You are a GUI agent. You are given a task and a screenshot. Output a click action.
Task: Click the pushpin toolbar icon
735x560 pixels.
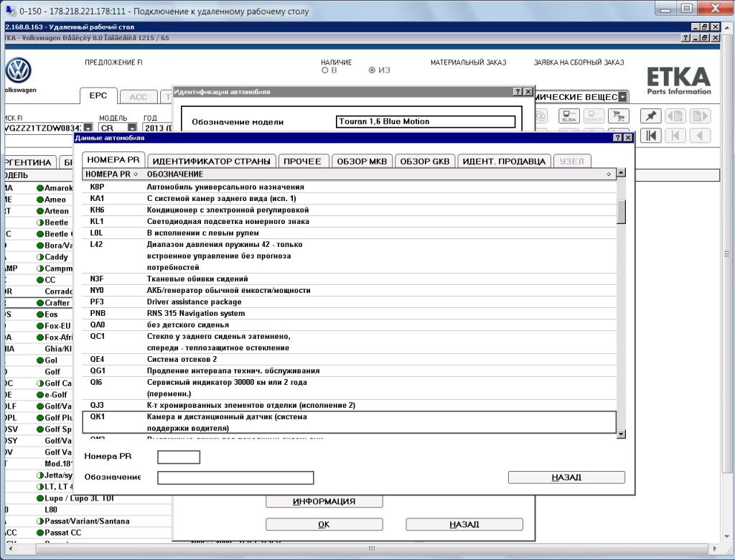(x=650, y=116)
